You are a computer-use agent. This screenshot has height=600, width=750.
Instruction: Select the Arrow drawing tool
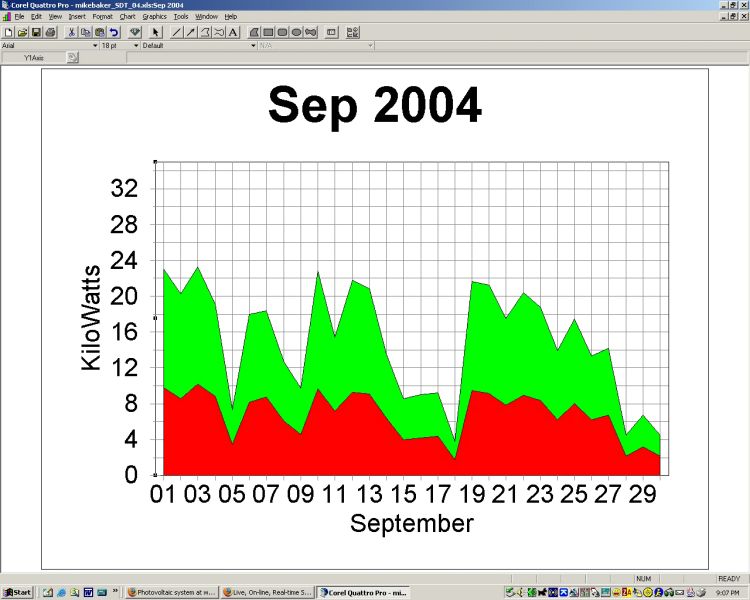click(x=191, y=32)
